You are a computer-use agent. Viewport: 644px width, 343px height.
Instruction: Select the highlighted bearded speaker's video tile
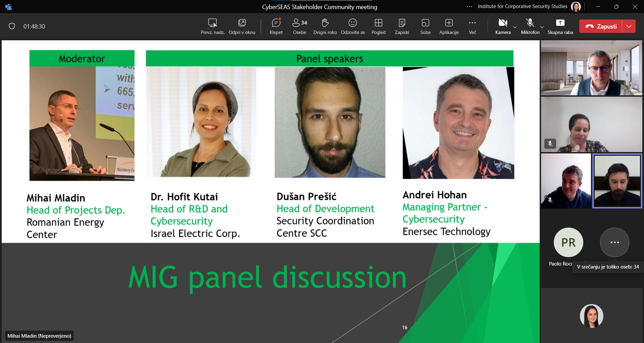click(617, 181)
